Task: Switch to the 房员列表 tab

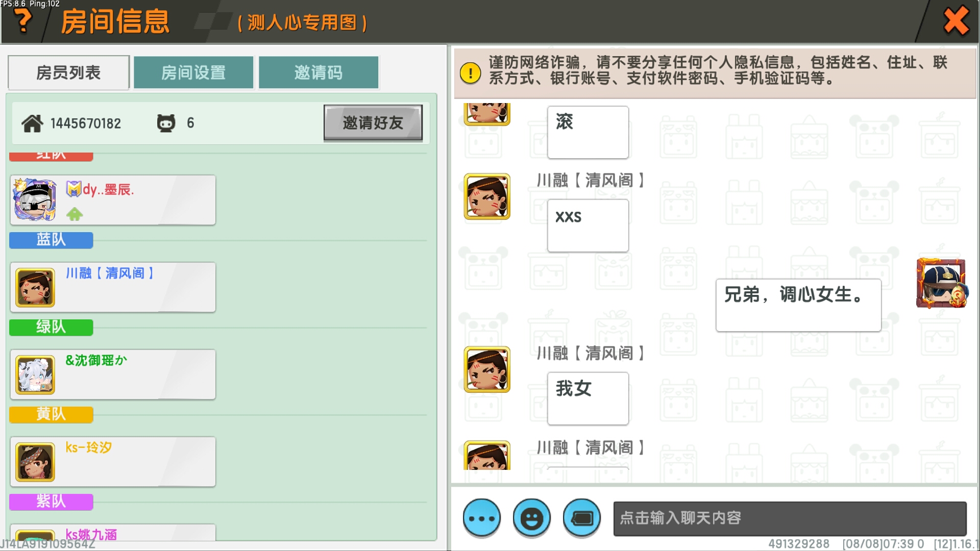Action: 68,72
